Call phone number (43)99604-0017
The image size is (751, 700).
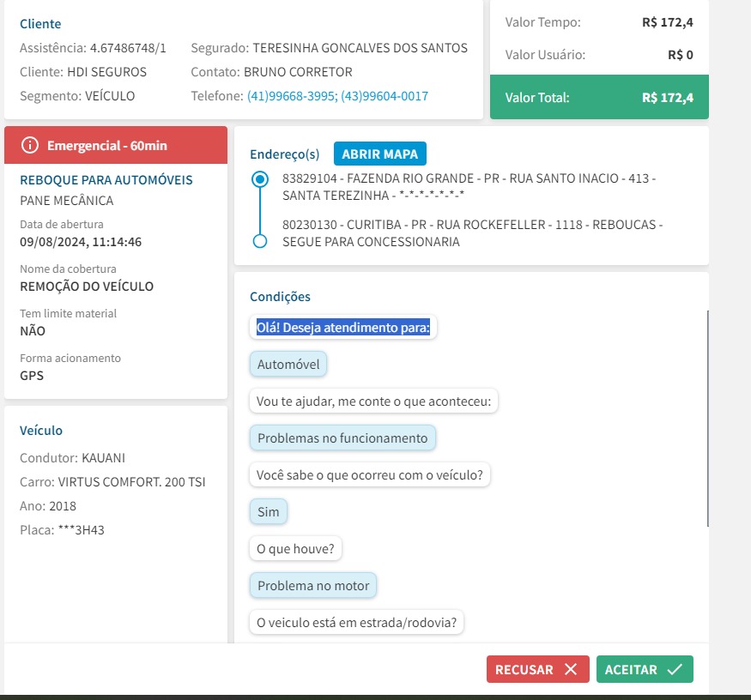coord(385,96)
